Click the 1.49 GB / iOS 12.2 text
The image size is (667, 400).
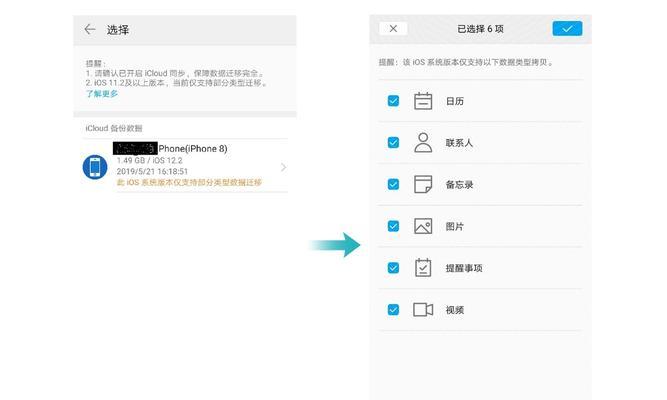pyautogui.click(x=149, y=160)
